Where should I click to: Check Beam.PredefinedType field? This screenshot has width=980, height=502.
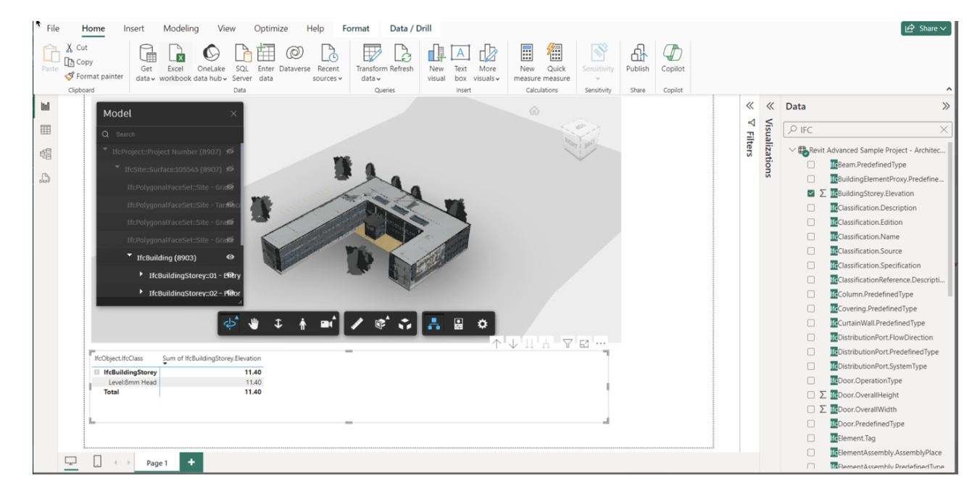pos(811,165)
